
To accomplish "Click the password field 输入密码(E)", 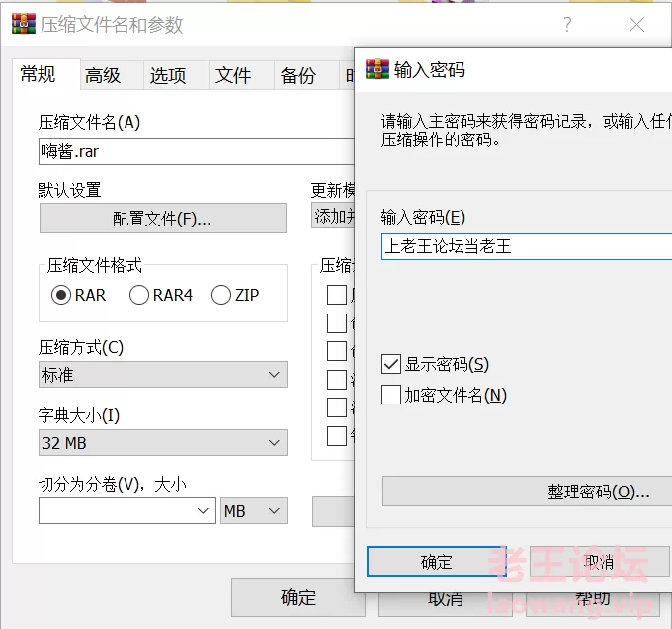I will coord(527,246).
